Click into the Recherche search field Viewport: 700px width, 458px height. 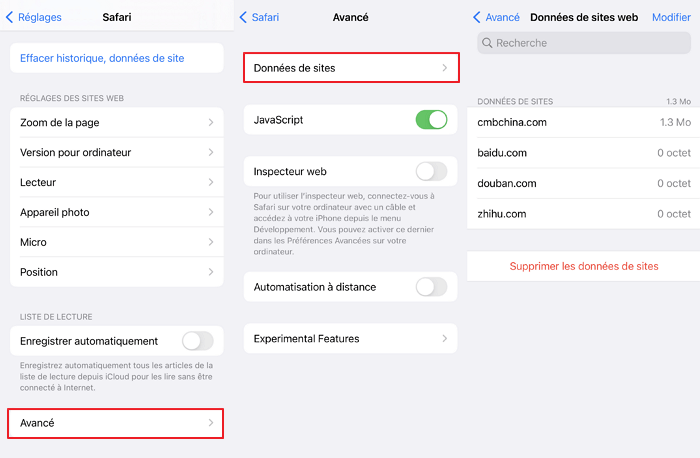pyautogui.click(x=584, y=43)
